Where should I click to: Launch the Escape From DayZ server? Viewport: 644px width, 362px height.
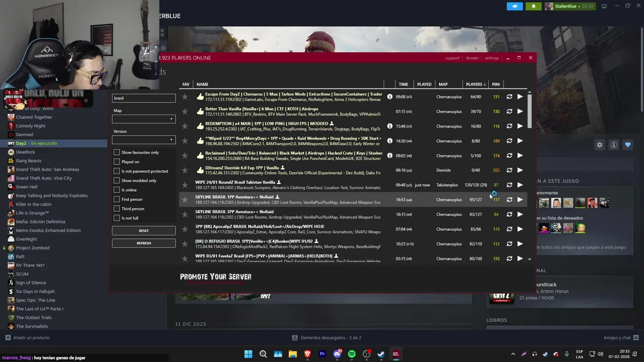pos(520,97)
